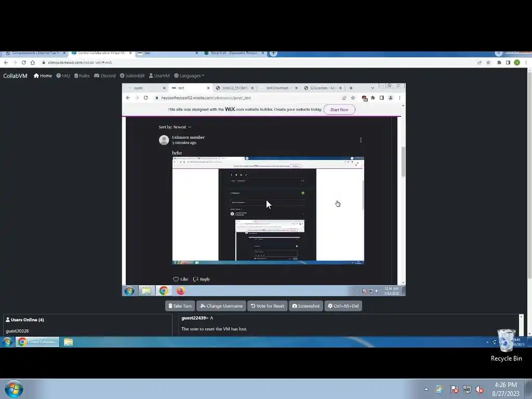The width and height of the screenshot is (532, 399).
Task: Click the VM Chrome back arrow
Action: point(128,98)
